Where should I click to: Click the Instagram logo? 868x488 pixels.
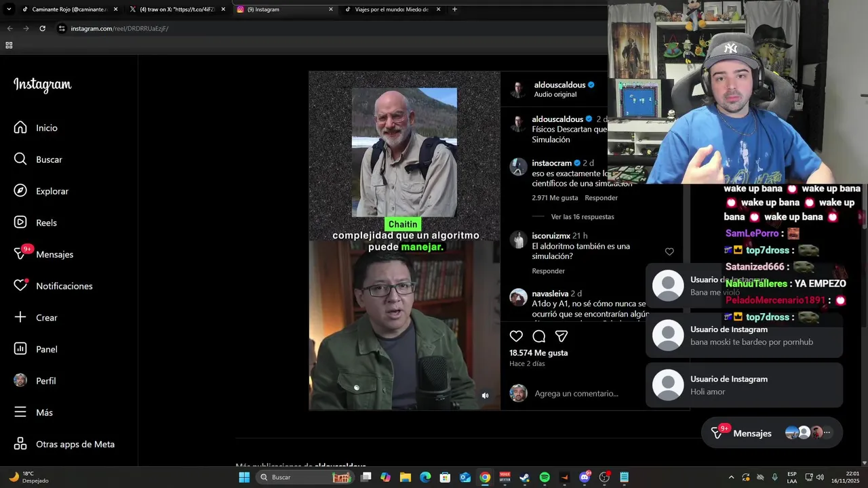(x=42, y=85)
